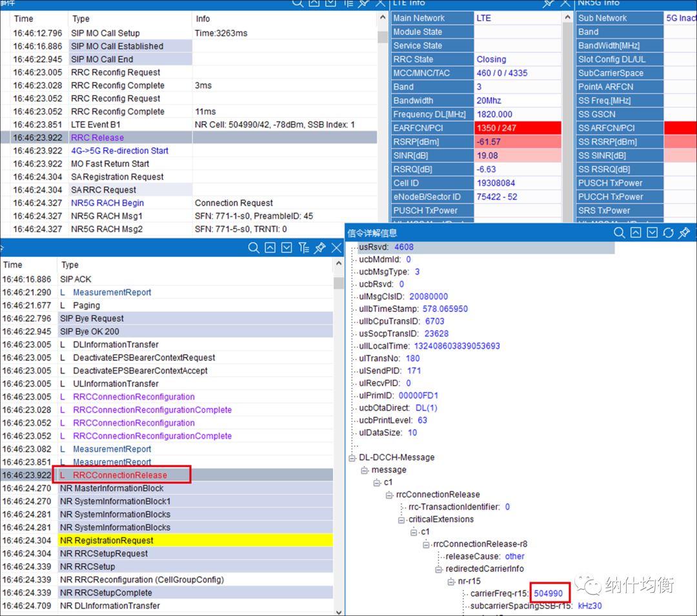Collapse the c1 node under message

point(377,482)
